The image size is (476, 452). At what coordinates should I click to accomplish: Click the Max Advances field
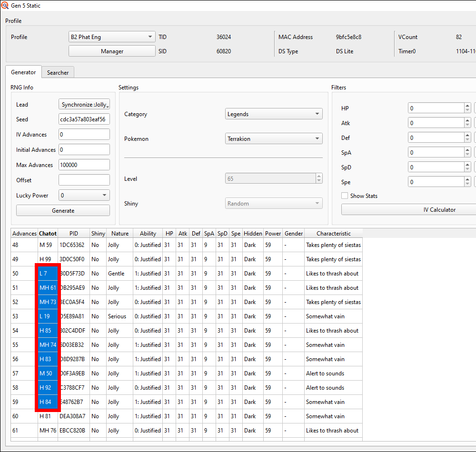click(x=84, y=165)
